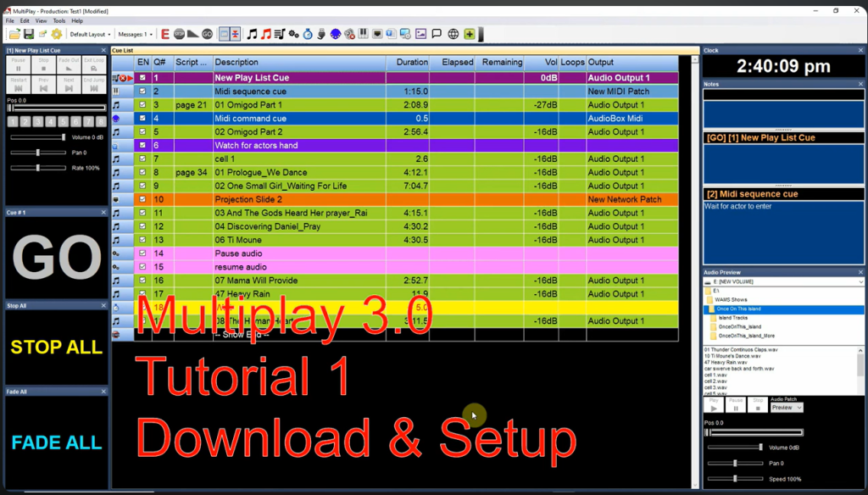868x495 pixels.
Task: Click the USB plug toolbar icon
Action: coord(321,35)
